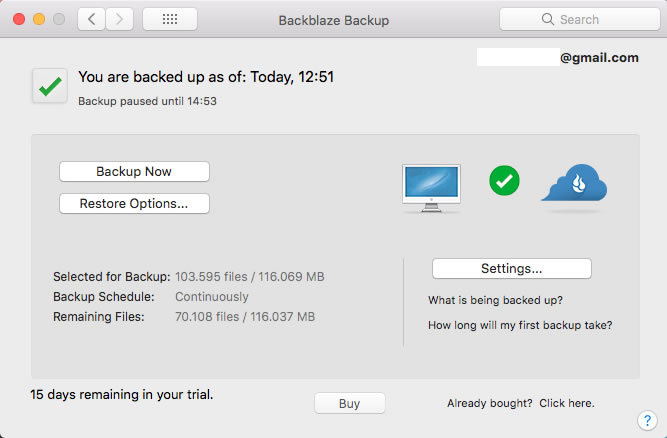Click the computer monitor icon
Image resolution: width=667 pixels, height=438 pixels.
[431, 188]
